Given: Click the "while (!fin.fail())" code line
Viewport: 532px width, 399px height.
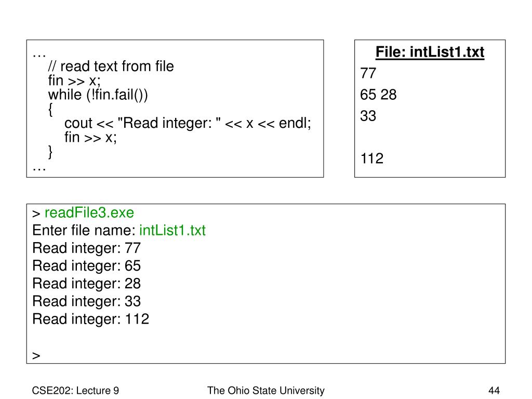Looking at the screenshot, I should (x=98, y=95).
